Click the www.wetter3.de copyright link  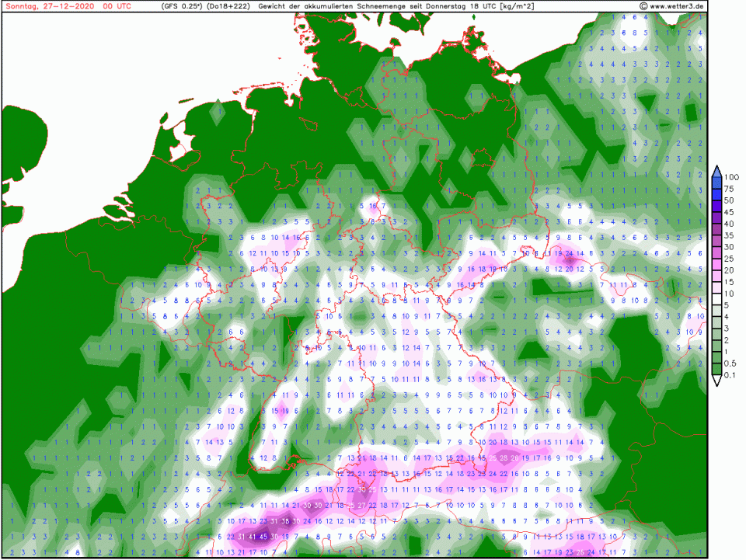pyautogui.click(x=673, y=6)
